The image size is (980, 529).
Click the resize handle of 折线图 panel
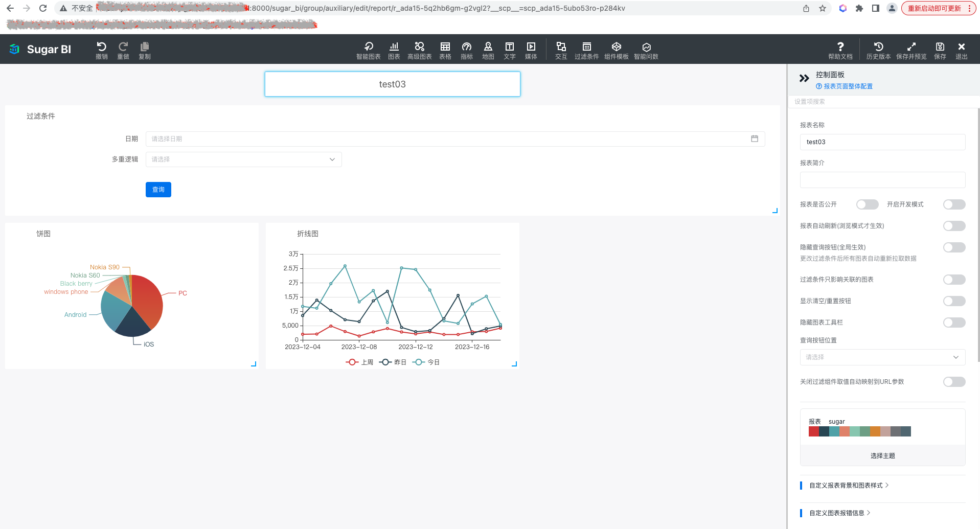coord(514,364)
